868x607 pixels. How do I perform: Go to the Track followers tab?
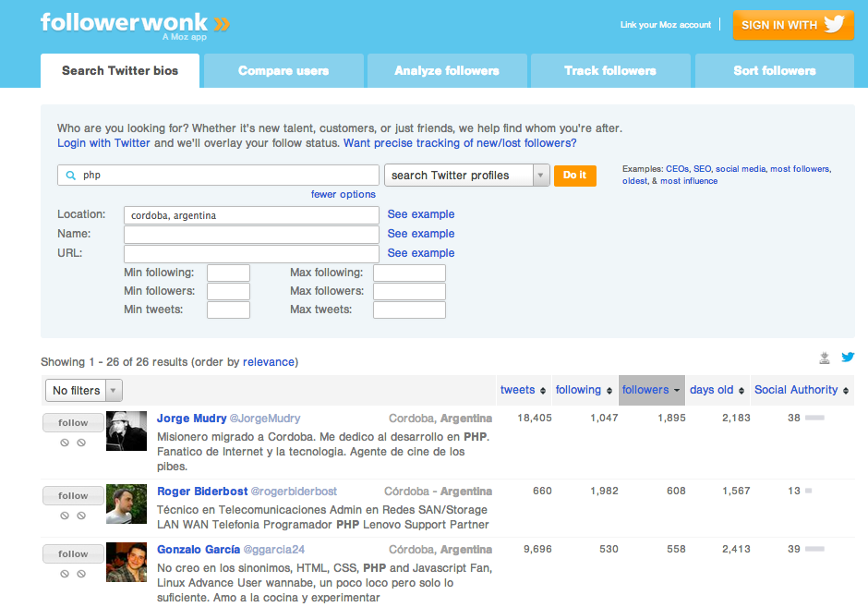(610, 71)
